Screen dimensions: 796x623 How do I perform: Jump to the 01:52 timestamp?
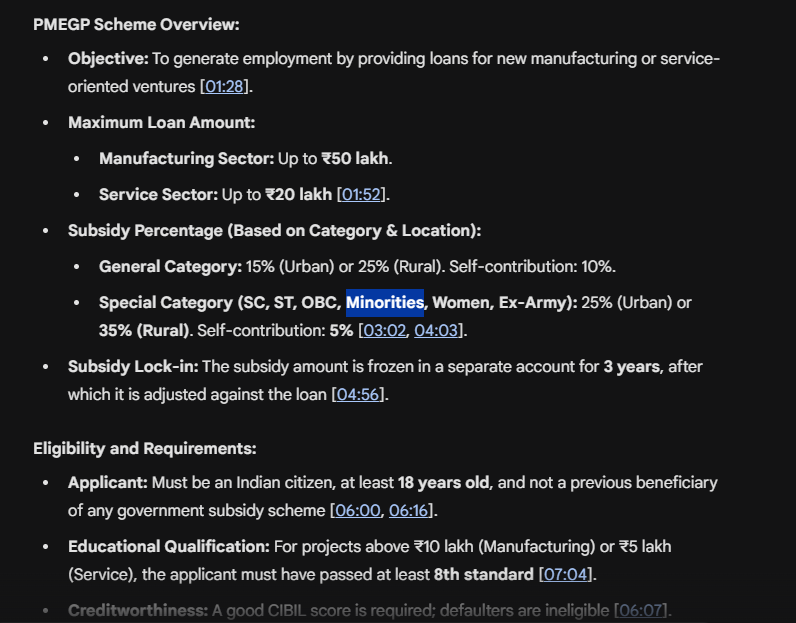[362, 194]
